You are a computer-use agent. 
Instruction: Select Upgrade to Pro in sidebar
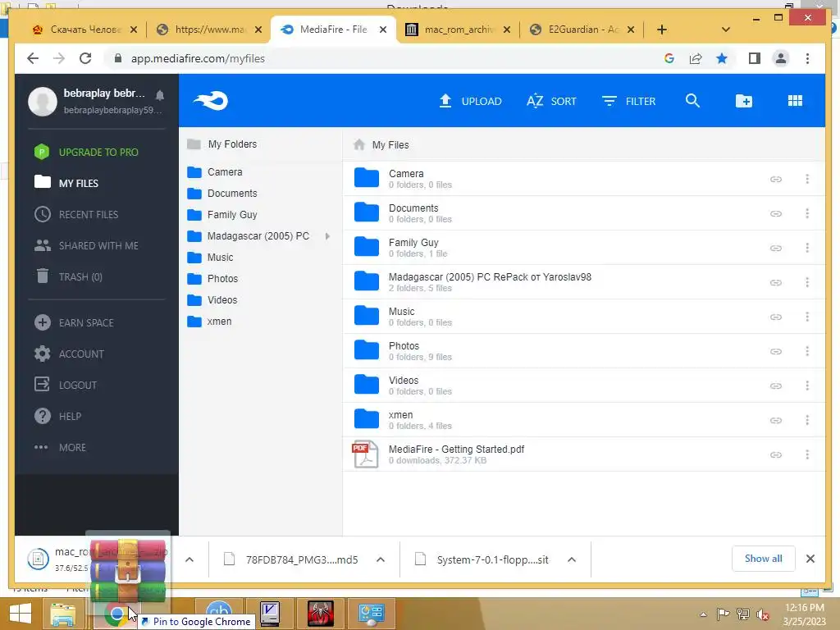coord(86,152)
